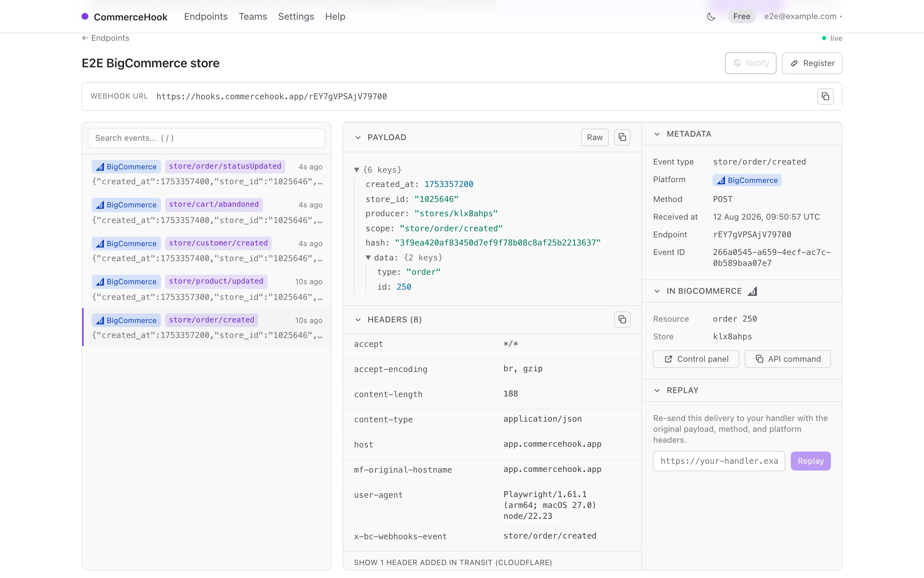924x578 pixels.
Task: Click the CommerceHook purple logo dot
Action: [85, 16]
